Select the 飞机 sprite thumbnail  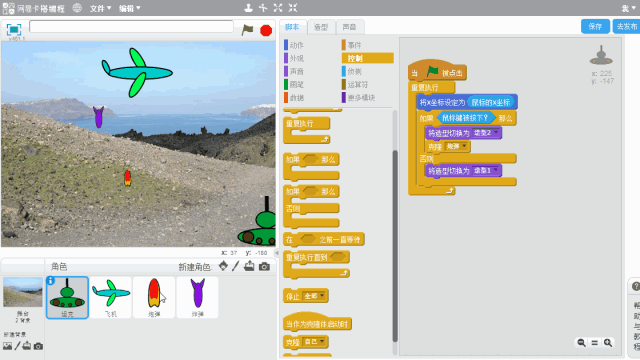coord(111,298)
